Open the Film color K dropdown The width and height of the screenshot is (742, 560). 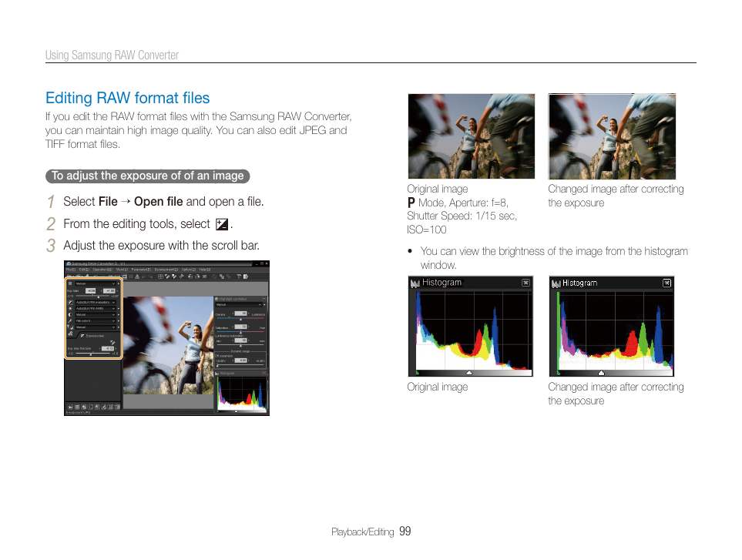tap(96, 320)
